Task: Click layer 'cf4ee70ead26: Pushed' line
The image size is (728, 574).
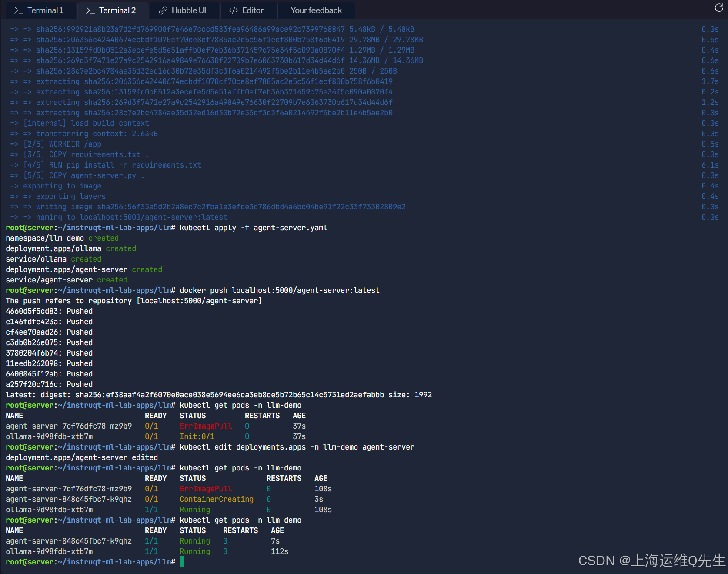Action: (49, 332)
